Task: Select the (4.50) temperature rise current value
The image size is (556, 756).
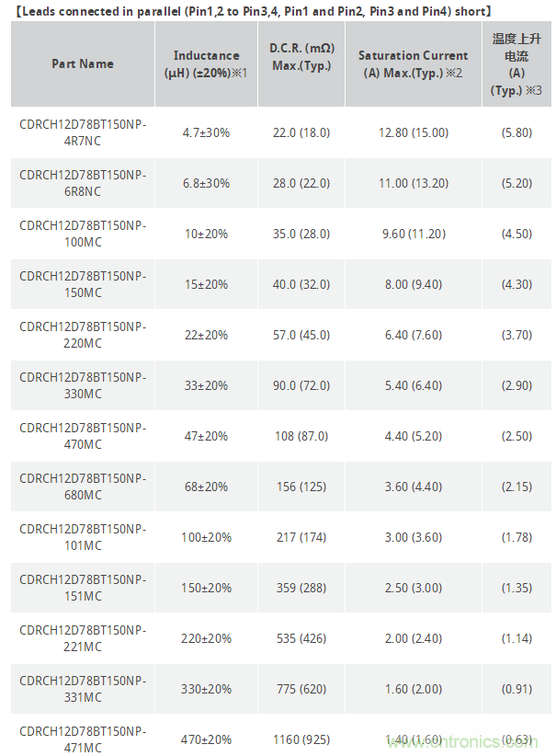Action: (516, 234)
